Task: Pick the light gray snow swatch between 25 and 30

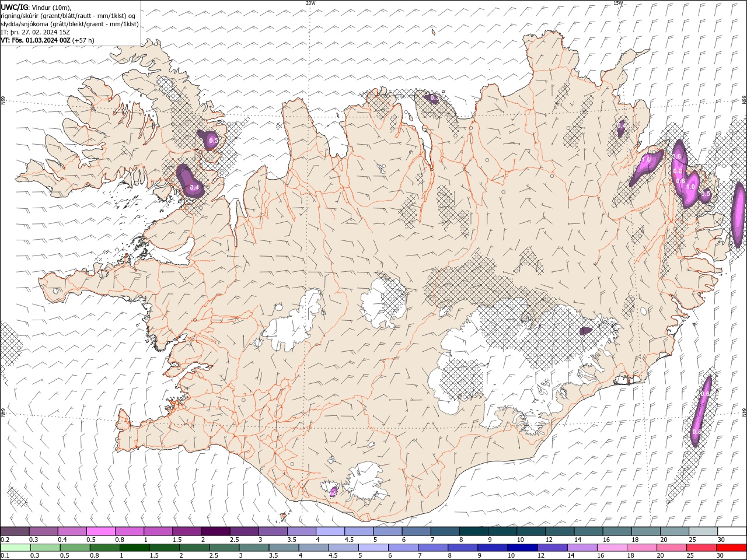Action: point(703,531)
